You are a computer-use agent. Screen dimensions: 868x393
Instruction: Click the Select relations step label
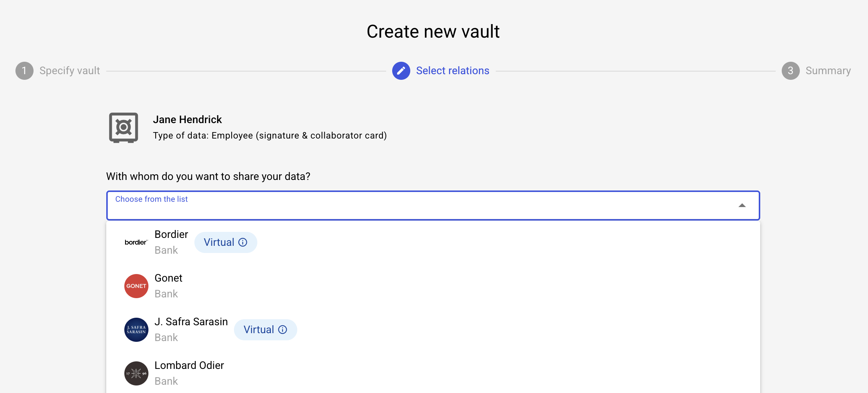(x=452, y=71)
